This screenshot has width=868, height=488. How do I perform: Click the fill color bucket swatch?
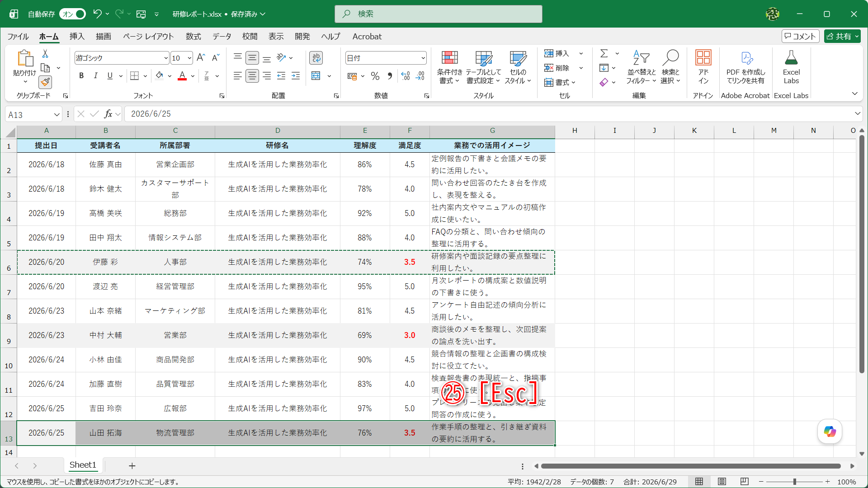tap(159, 75)
